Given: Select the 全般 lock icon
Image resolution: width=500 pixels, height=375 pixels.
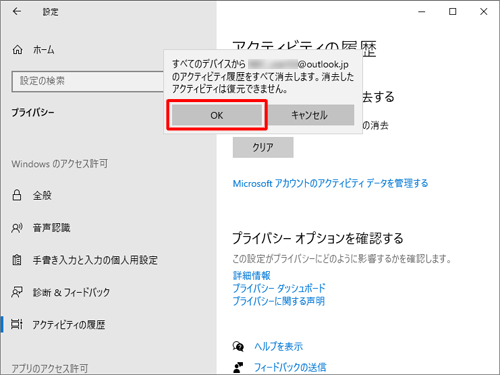Looking at the screenshot, I should [17, 195].
